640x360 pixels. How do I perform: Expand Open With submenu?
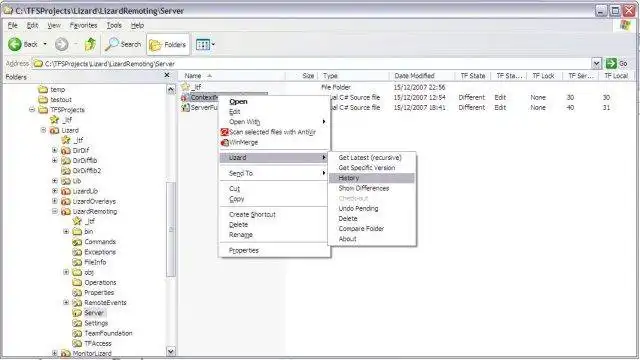click(274, 122)
